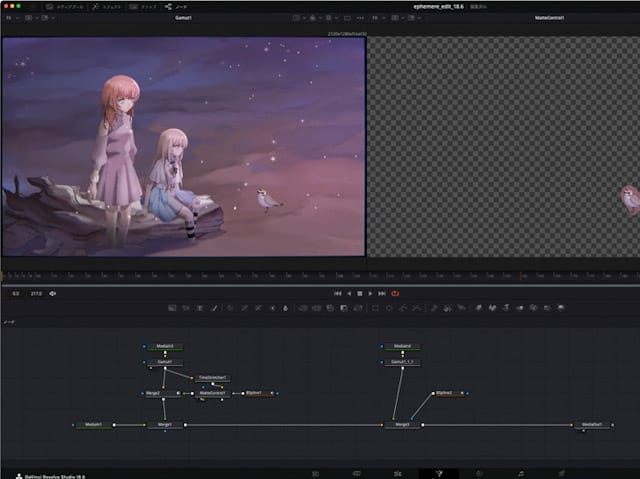Stop playback
640x479 pixels.
360,293
